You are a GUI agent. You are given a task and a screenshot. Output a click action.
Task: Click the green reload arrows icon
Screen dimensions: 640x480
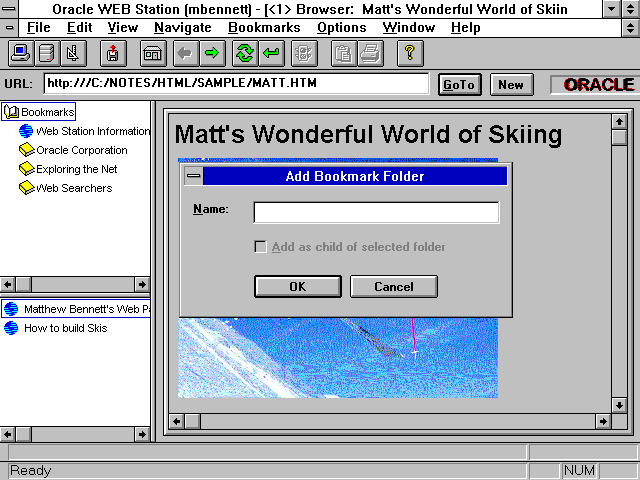245,53
